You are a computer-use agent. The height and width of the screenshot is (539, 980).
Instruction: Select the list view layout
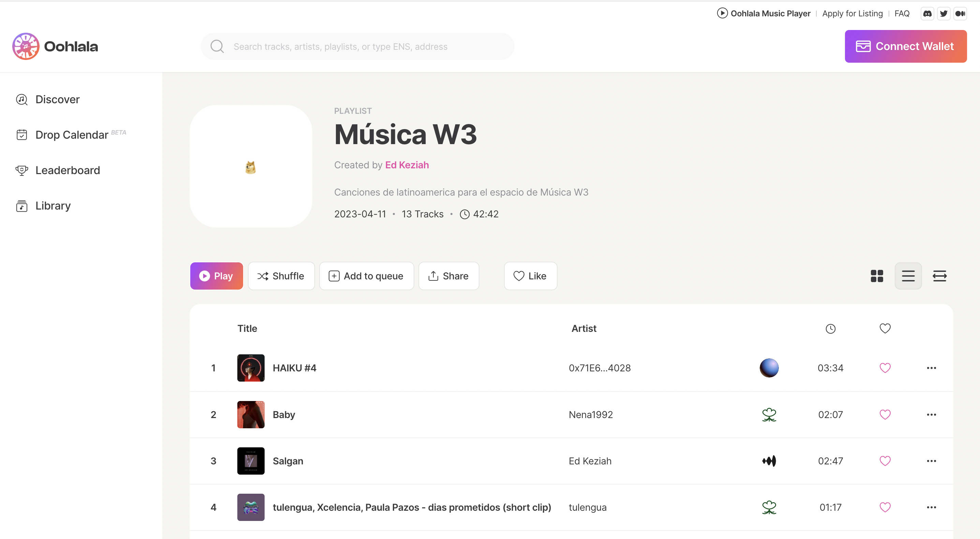click(x=908, y=276)
